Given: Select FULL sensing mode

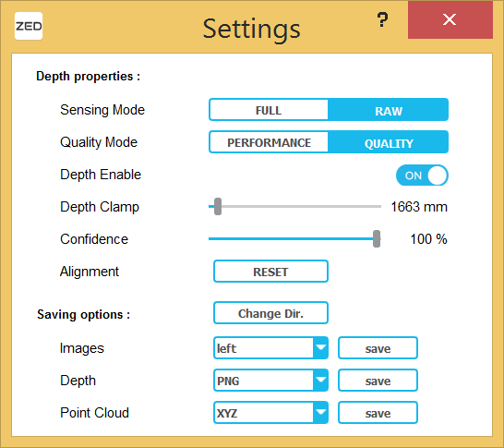Looking at the screenshot, I should pyautogui.click(x=269, y=110).
